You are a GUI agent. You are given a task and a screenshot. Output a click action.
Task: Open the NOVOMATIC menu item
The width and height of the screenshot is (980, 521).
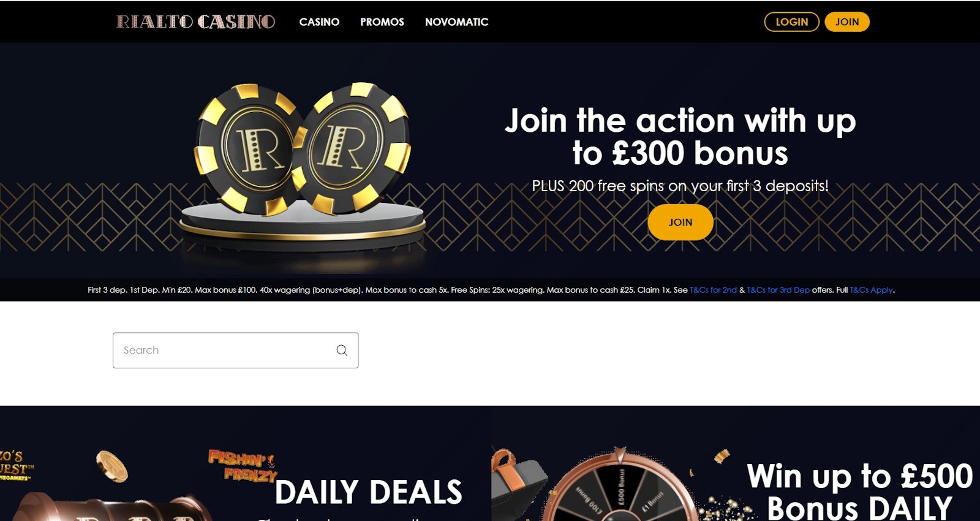(x=456, y=22)
